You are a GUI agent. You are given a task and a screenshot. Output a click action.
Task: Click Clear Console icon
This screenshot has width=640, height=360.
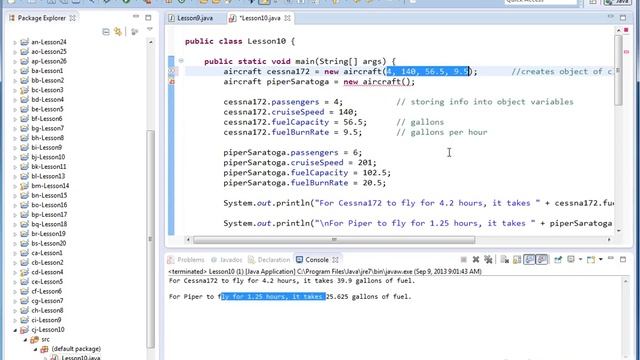point(505,260)
